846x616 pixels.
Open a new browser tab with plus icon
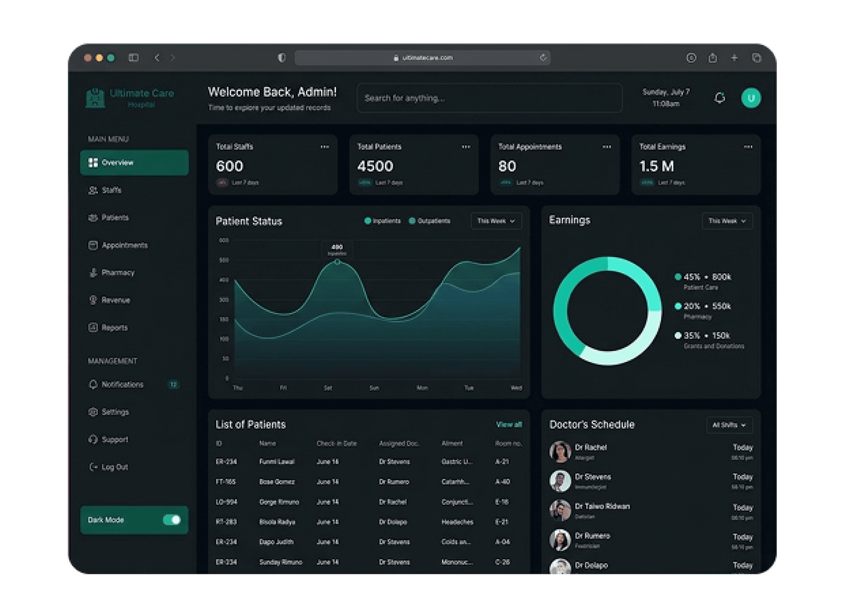(x=734, y=58)
